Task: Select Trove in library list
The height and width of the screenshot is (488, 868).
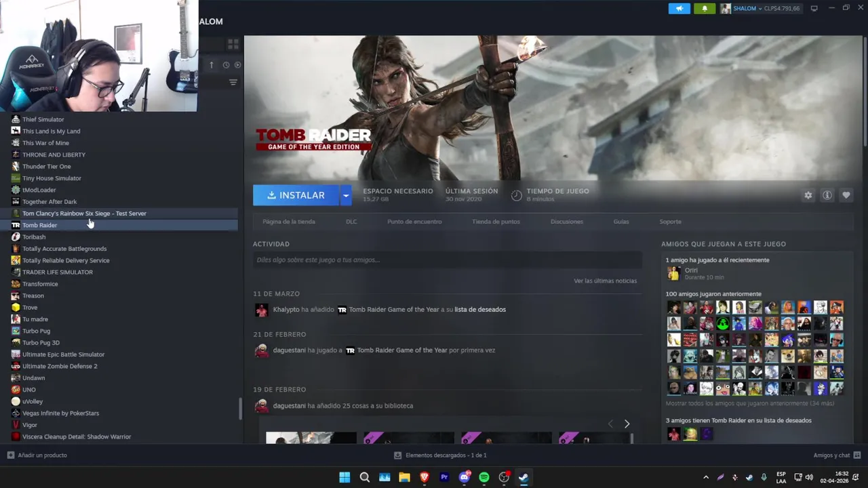Action: pyautogui.click(x=119, y=308)
